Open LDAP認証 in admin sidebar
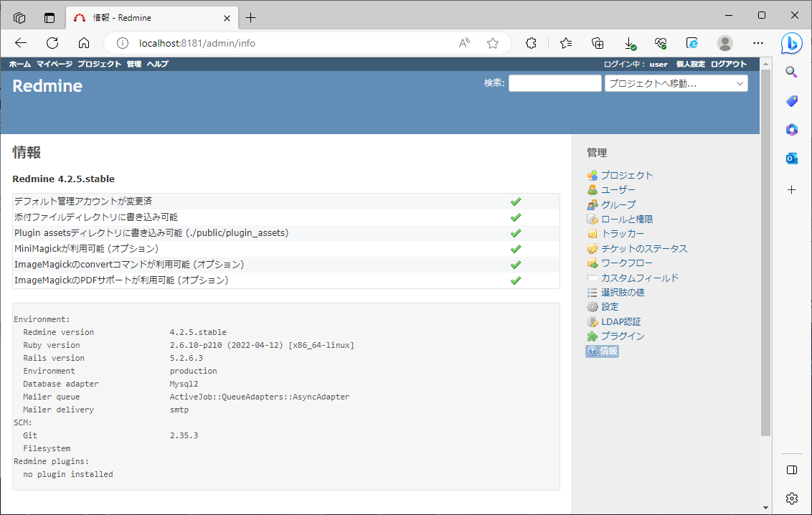The width and height of the screenshot is (812, 515). [621, 321]
